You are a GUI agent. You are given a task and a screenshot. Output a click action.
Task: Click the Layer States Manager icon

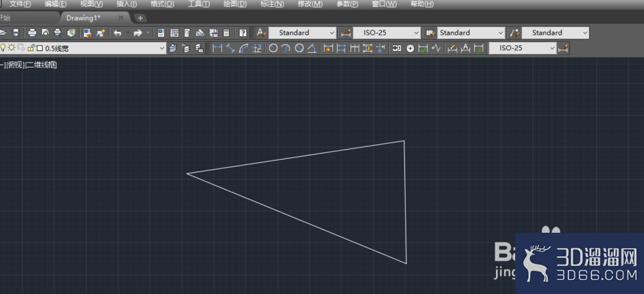pyautogui.click(x=199, y=48)
